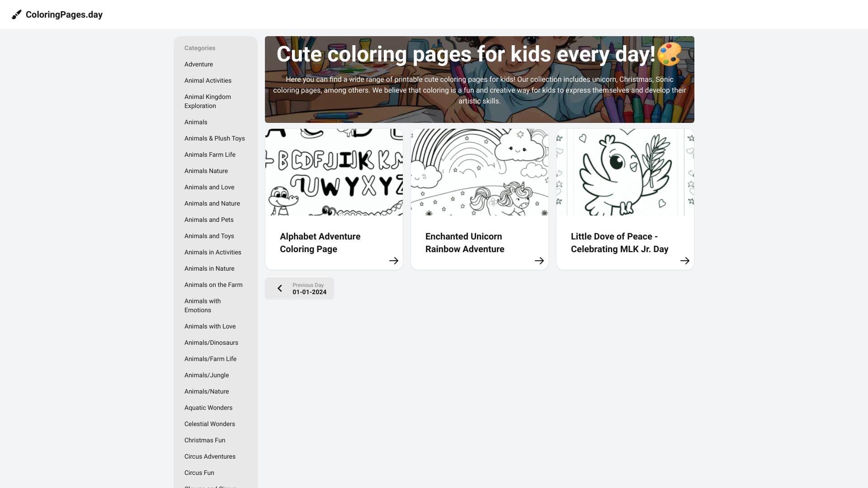Select the Aquatic Wonders category

pos(208,408)
